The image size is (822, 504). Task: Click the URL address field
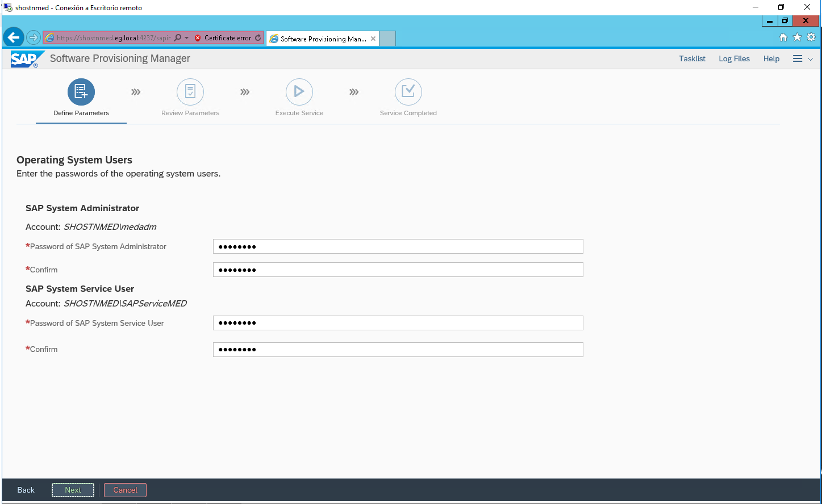tap(114, 38)
